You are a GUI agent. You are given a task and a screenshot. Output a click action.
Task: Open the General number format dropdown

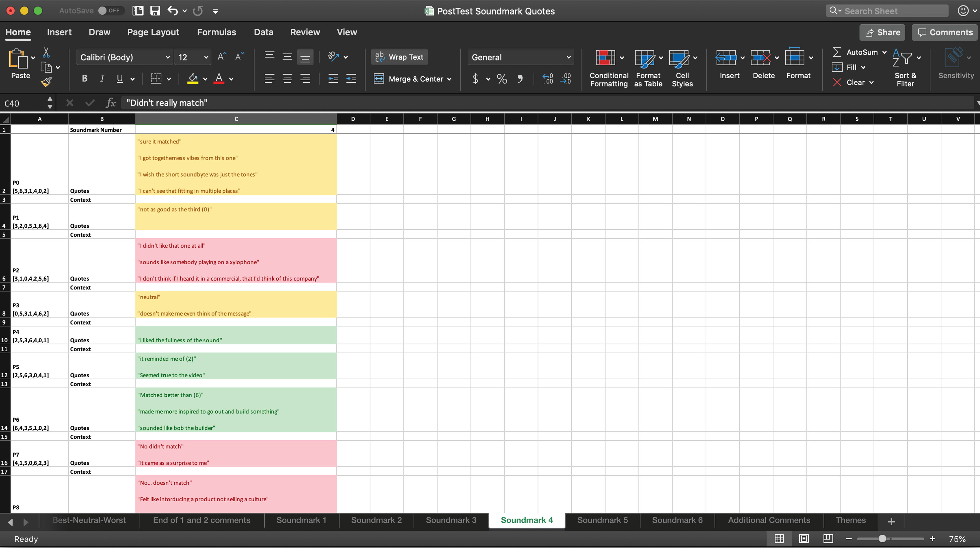[568, 57]
